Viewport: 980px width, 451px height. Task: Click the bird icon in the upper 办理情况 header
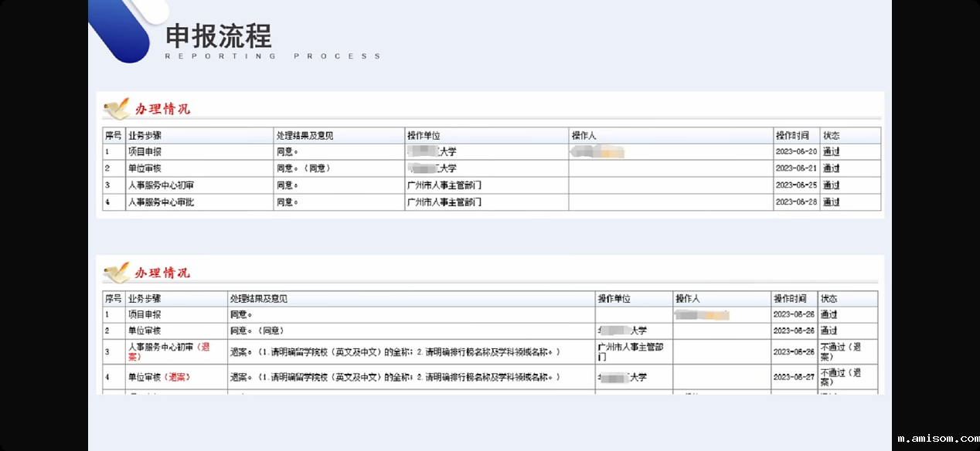pos(116,109)
